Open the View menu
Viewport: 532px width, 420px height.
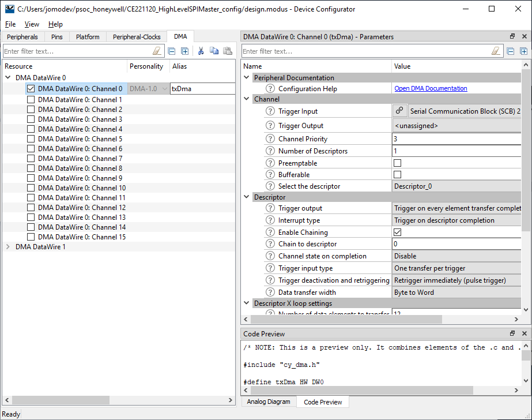tap(32, 24)
